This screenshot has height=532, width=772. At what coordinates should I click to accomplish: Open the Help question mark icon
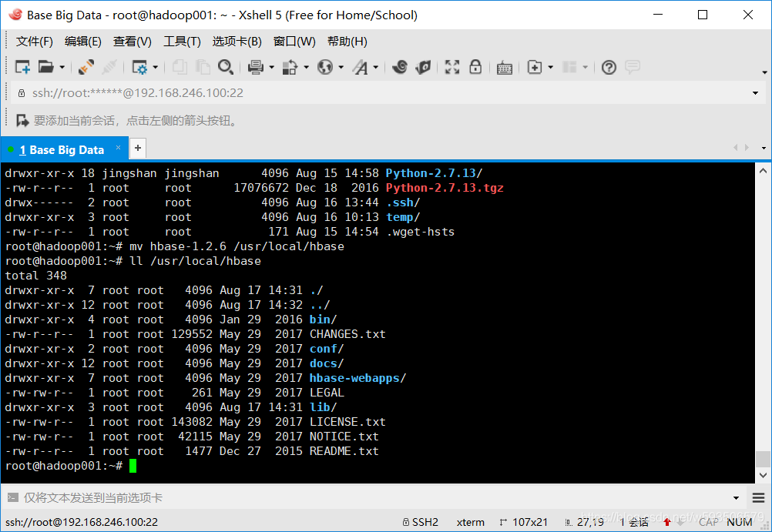pos(609,67)
